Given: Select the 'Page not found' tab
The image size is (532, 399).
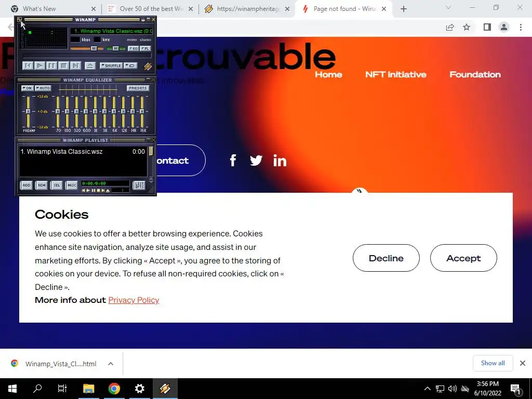Looking at the screenshot, I should 344,9.
